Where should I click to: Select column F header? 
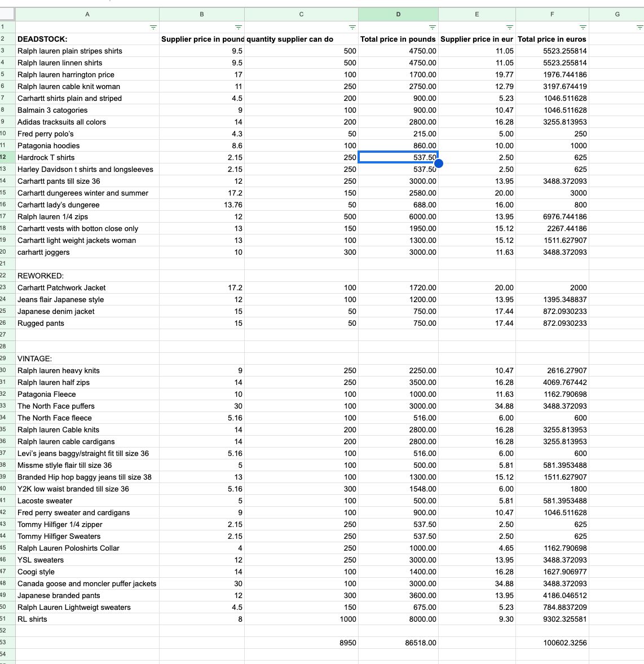(x=552, y=15)
